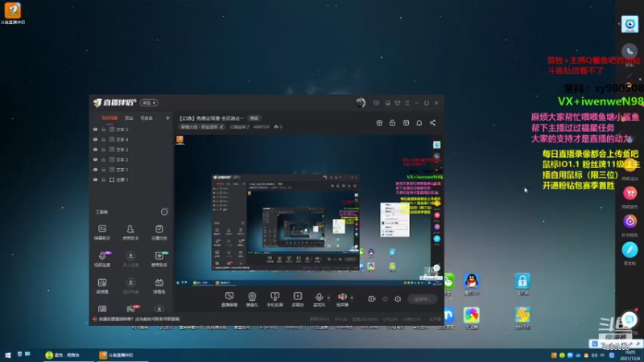Open the volume icon in system tray

[594, 355]
